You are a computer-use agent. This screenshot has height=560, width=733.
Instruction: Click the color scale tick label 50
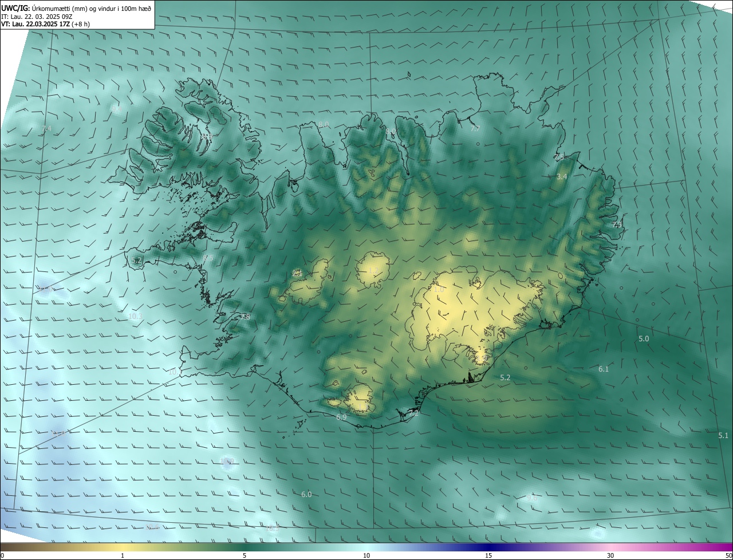pos(728,556)
